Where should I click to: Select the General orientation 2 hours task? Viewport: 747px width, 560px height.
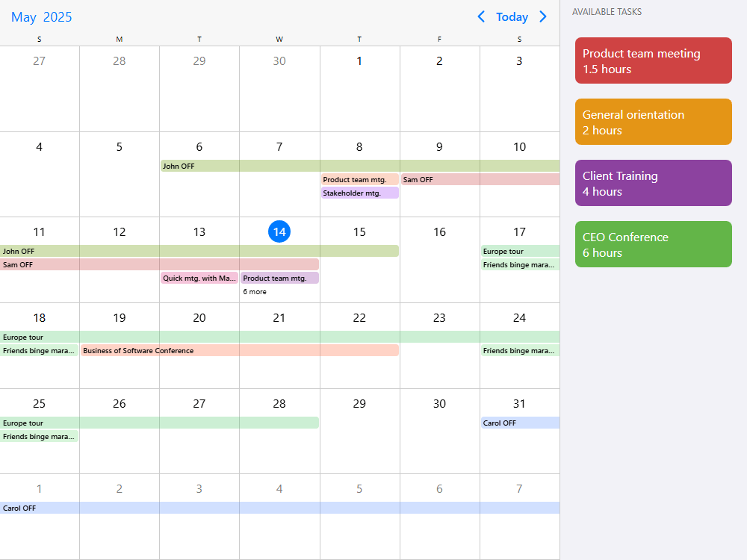point(653,122)
